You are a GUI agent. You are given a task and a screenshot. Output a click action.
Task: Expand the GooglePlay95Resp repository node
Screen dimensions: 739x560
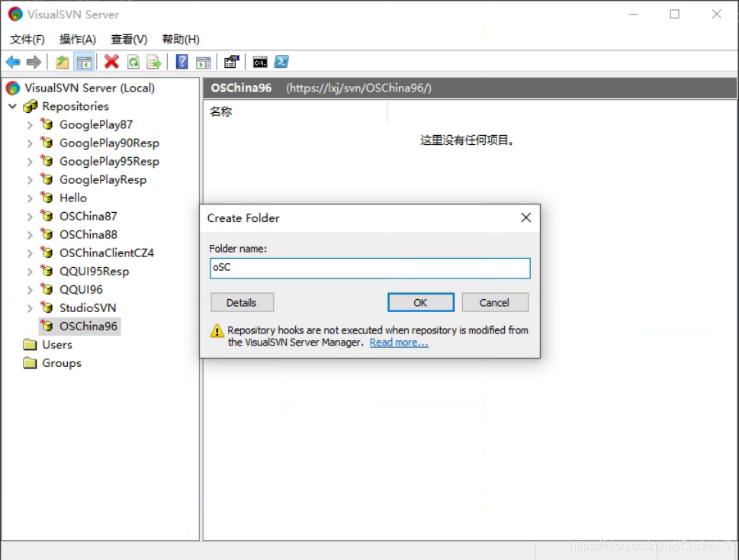click(30, 162)
